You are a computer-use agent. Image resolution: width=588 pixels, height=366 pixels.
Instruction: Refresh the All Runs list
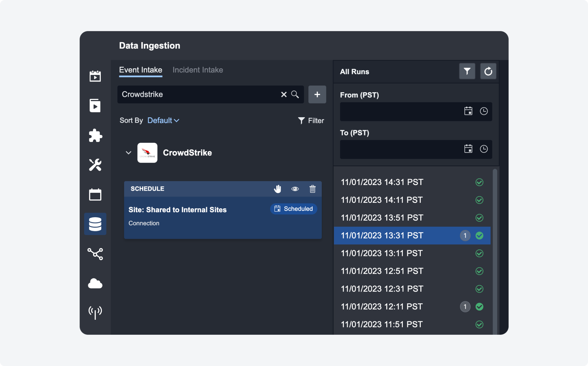pyautogui.click(x=488, y=71)
